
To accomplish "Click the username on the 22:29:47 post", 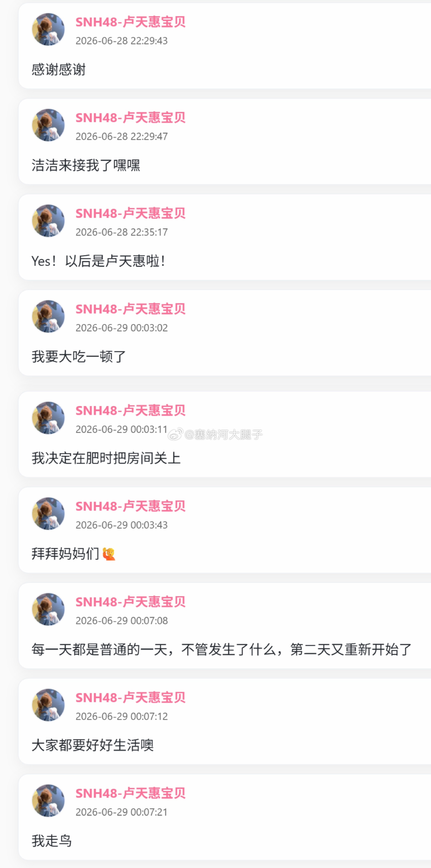I will pyautogui.click(x=130, y=118).
